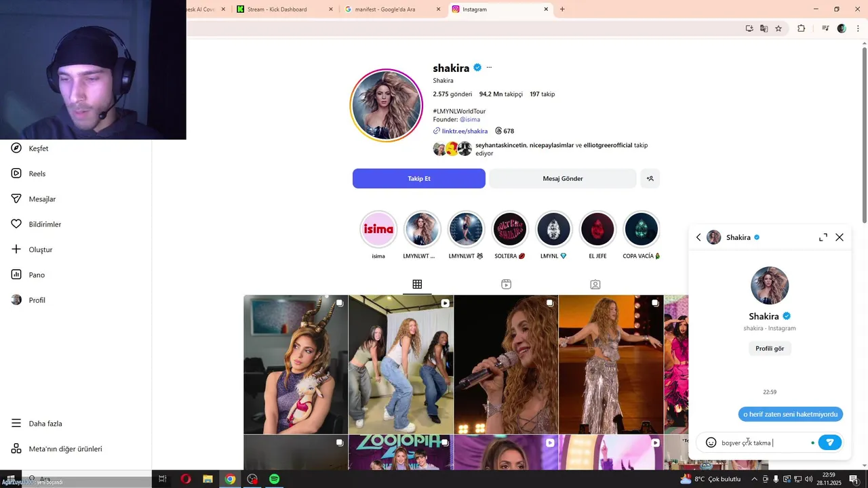The image size is (868, 488).
Task: Click the translate page icon
Action: pos(764,28)
